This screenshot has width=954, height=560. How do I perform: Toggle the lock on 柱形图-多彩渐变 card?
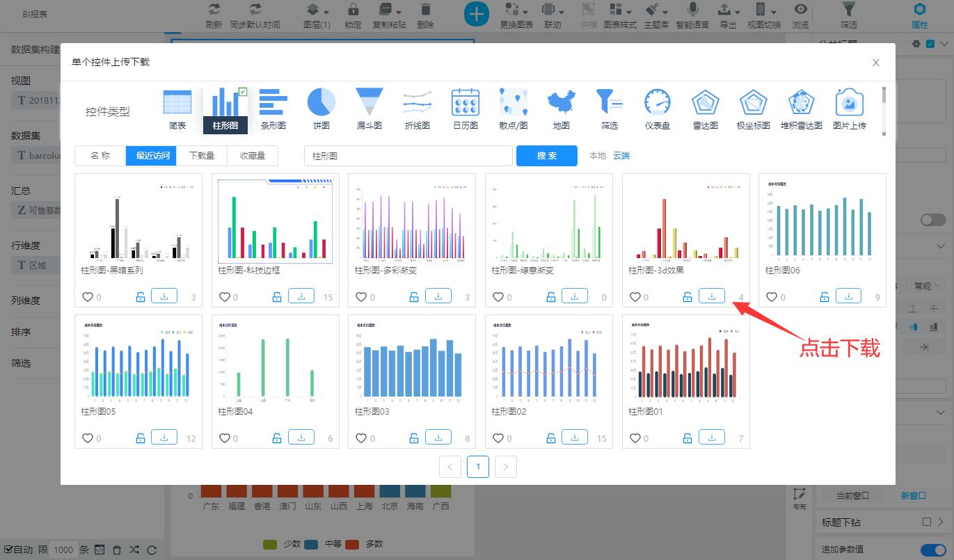pos(414,297)
